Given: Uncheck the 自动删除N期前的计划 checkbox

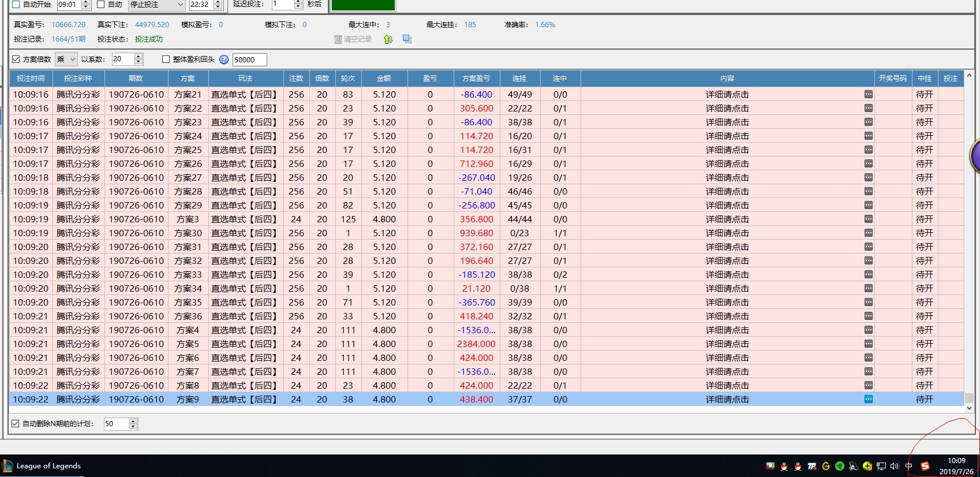Looking at the screenshot, I should click(x=16, y=423).
